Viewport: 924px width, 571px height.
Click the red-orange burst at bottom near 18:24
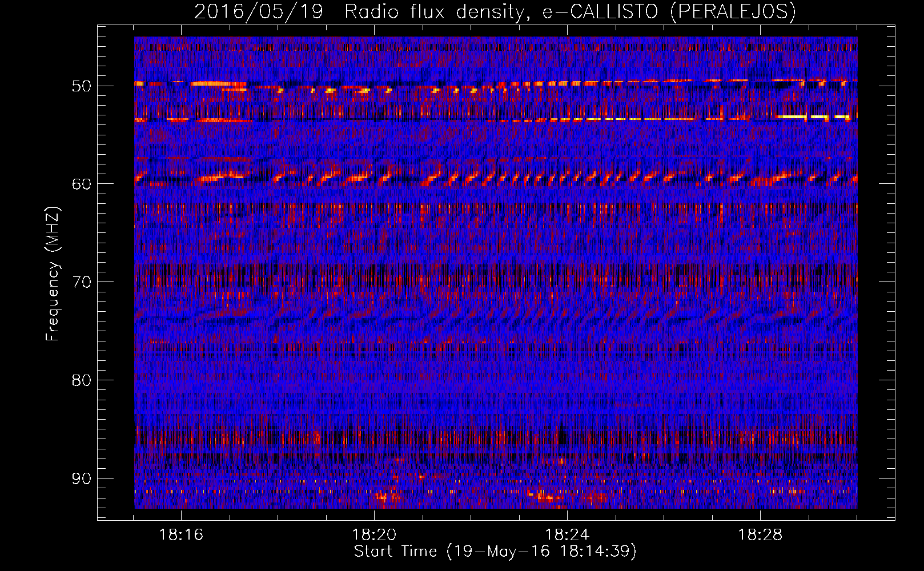(x=545, y=497)
